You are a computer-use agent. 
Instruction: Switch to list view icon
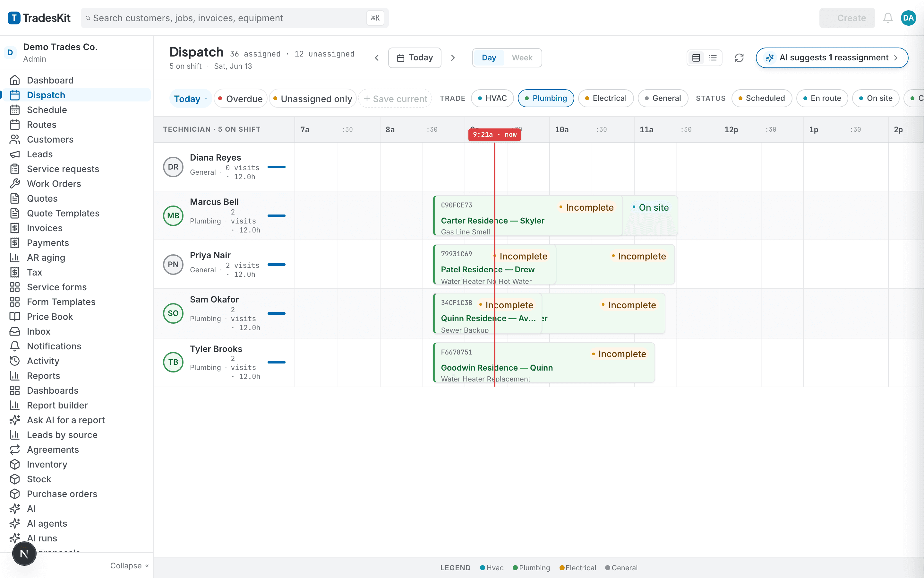[x=713, y=58]
